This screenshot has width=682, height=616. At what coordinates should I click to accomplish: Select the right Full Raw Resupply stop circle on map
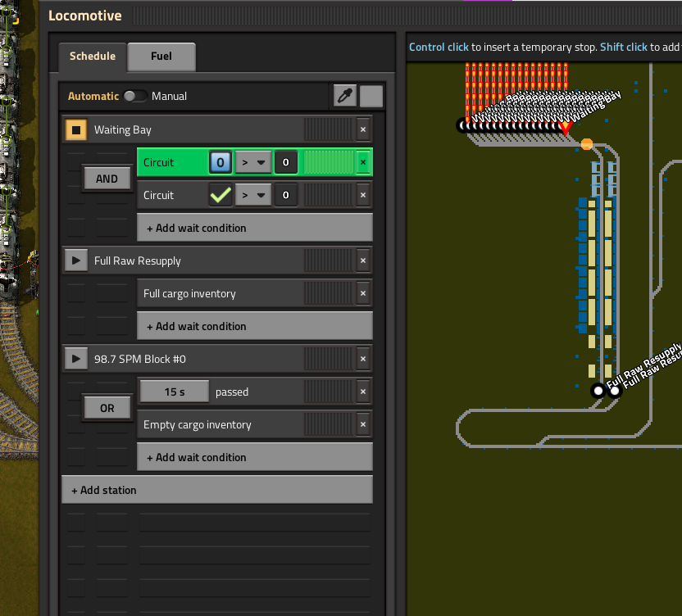click(x=615, y=391)
